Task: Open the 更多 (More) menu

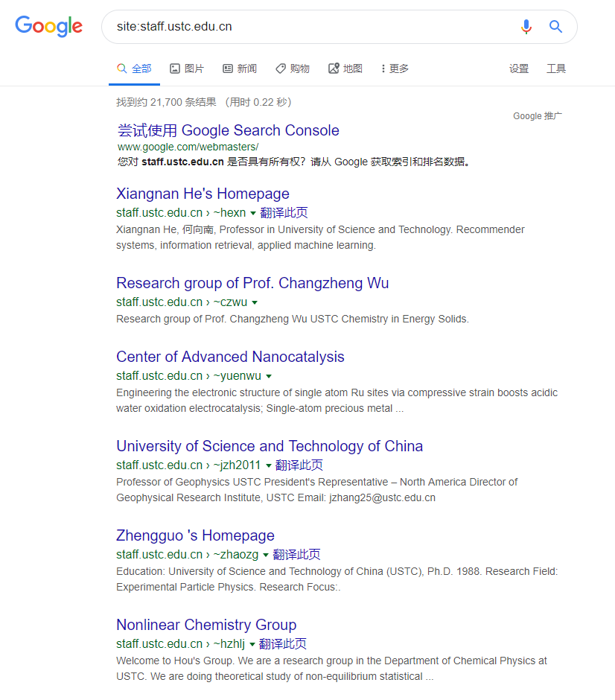Action: [x=395, y=69]
